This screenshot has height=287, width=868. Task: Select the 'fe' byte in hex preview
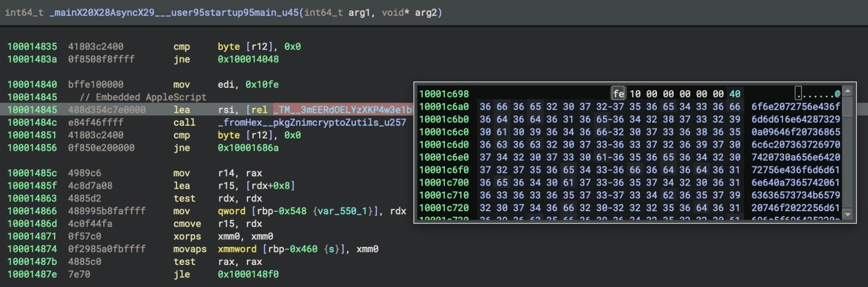coord(618,94)
